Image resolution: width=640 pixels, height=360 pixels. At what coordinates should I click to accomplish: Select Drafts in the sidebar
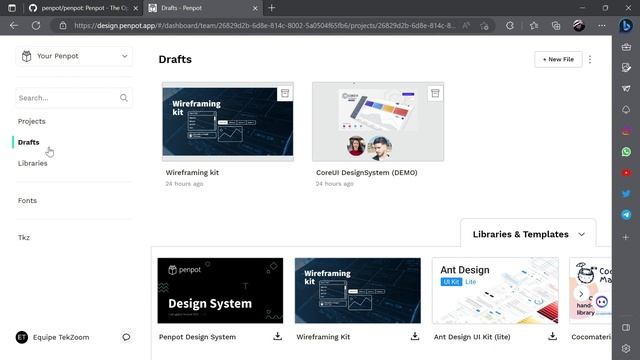(29, 142)
